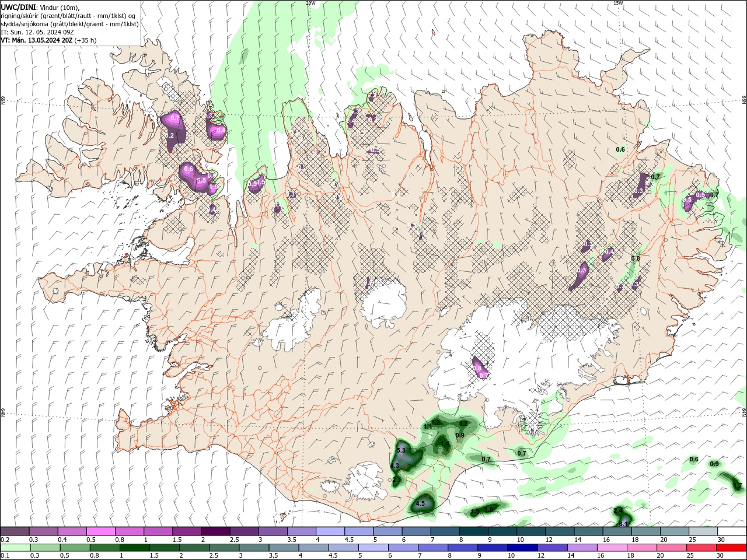Image resolution: width=747 pixels, height=560 pixels.
Task: Click the UWC/DINI title text
Action: click(x=18, y=7)
